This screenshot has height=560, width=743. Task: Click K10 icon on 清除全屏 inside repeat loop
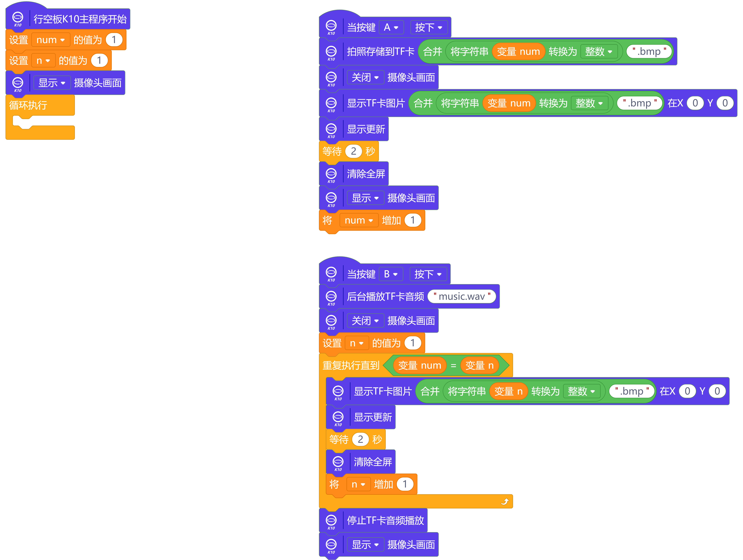click(338, 463)
